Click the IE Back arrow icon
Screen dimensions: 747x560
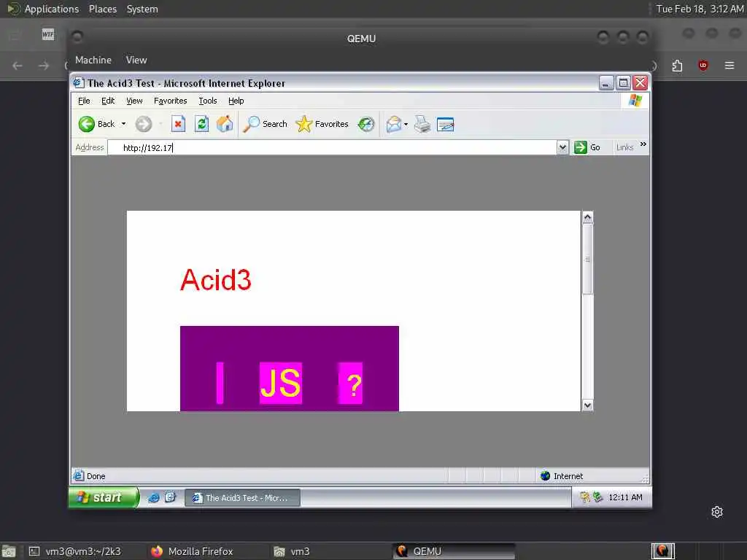pyautogui.click(x=87, y=124)
